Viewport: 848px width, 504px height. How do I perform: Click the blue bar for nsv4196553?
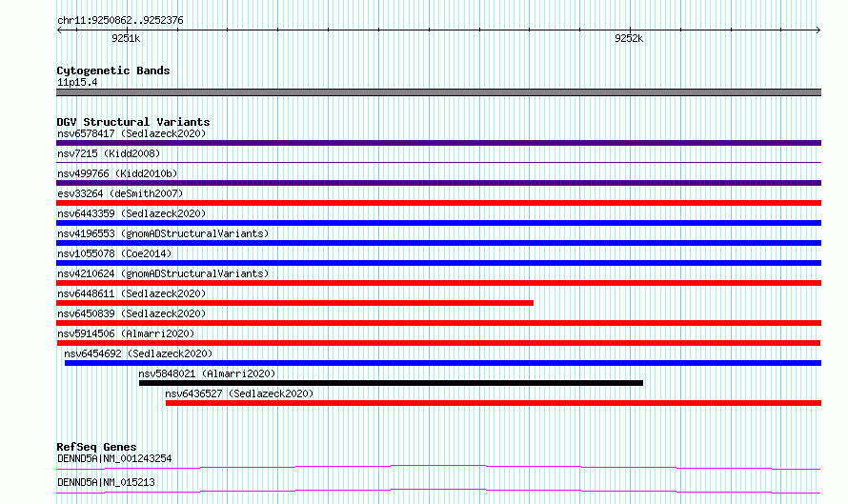(438, 243)
